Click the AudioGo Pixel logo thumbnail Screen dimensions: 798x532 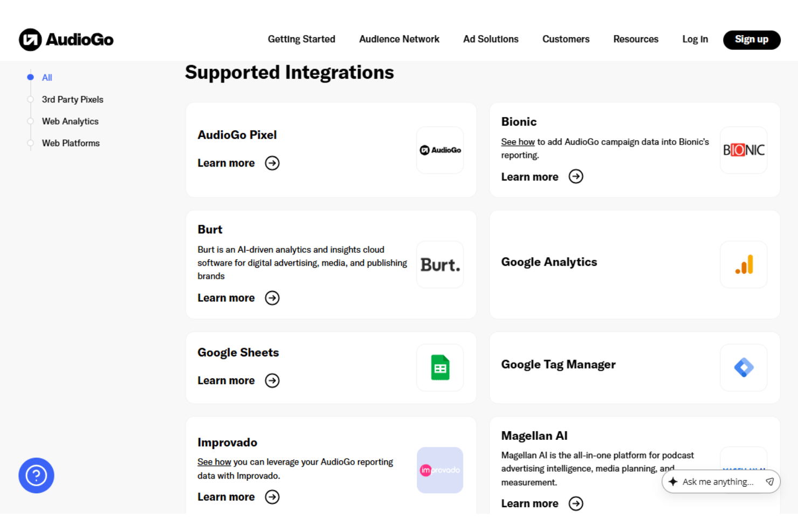(440, 150)
